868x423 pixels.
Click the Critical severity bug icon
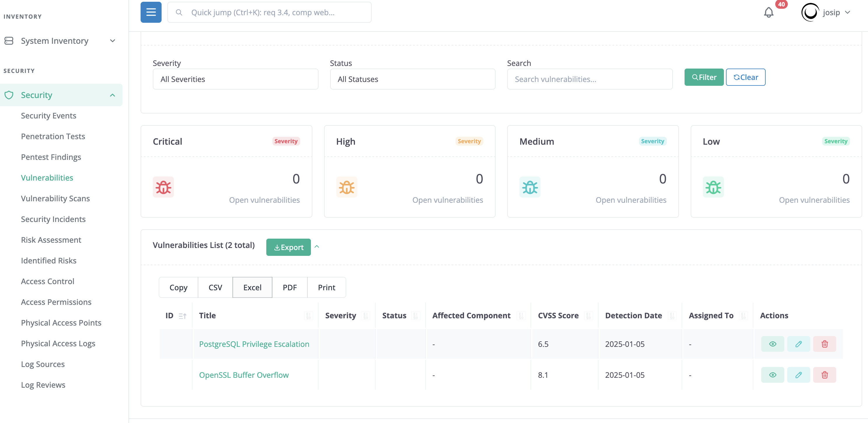click(163, 186)
